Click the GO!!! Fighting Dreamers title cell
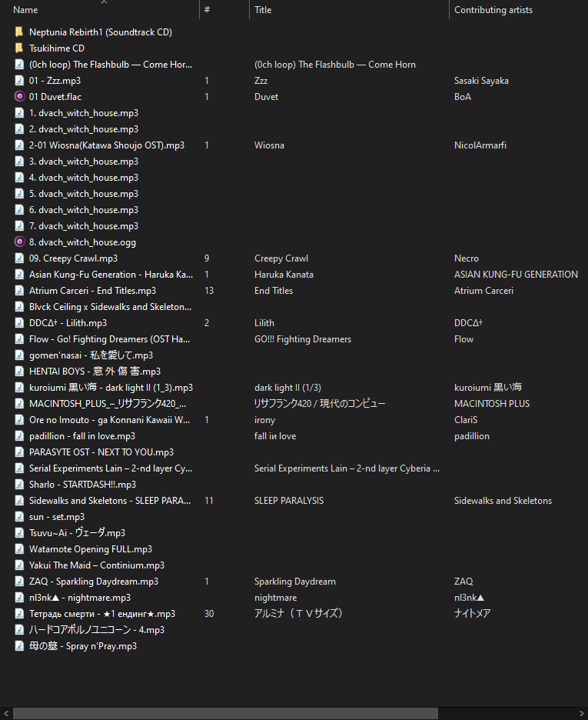 tap(303, 339)
